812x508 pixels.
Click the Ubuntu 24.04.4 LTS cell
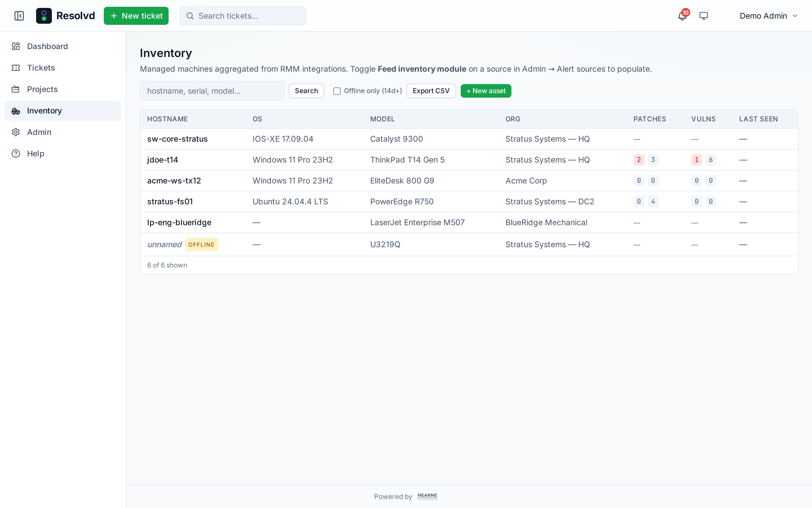pos(290,202)
